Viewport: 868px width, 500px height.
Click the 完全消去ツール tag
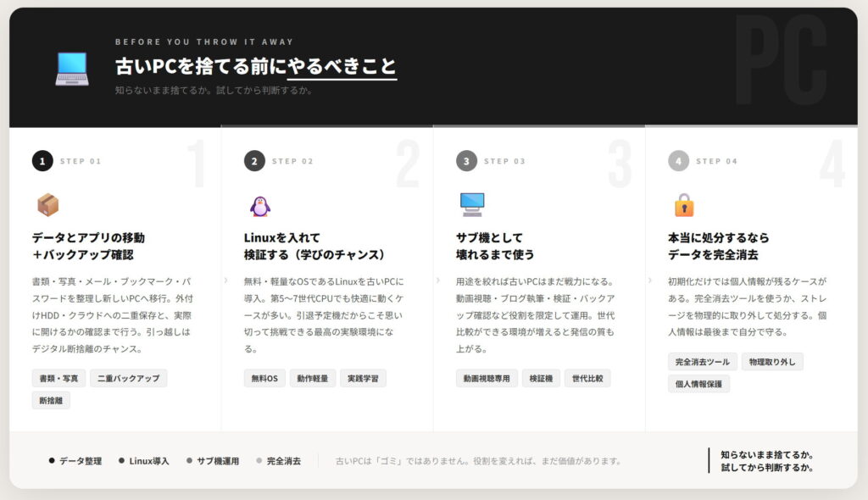click(x=702, y=362)
